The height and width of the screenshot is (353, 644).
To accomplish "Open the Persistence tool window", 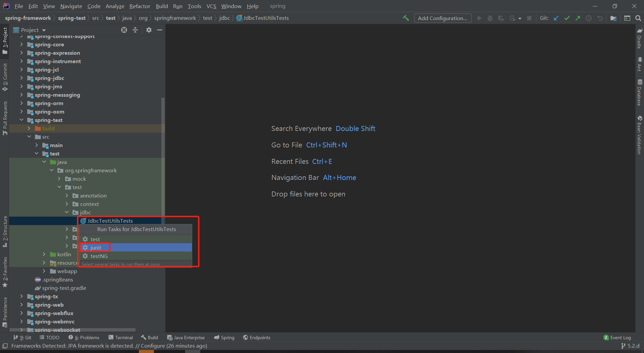I will 5,312.
